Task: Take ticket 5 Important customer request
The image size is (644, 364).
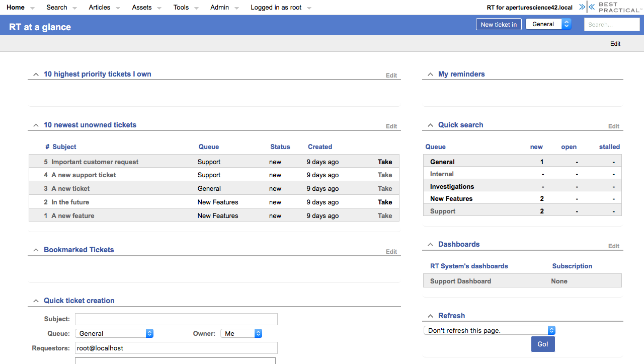Action: pyautogui.click(x=385, y=162)
